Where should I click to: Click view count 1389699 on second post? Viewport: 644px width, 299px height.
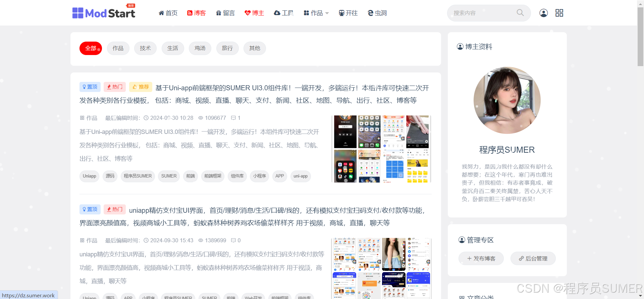point(212,241)
